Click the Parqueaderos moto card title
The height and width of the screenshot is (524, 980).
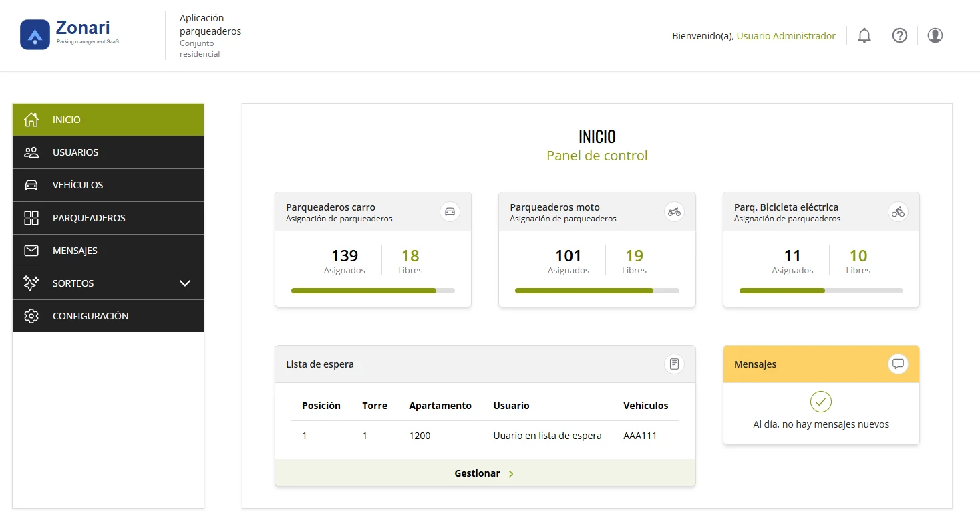tap(554, 207)
